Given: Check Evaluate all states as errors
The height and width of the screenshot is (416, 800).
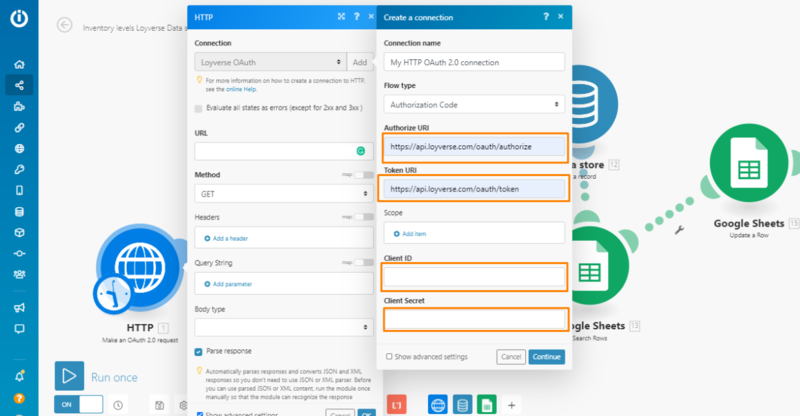Looking at the screenshot, I should point(199,108).
